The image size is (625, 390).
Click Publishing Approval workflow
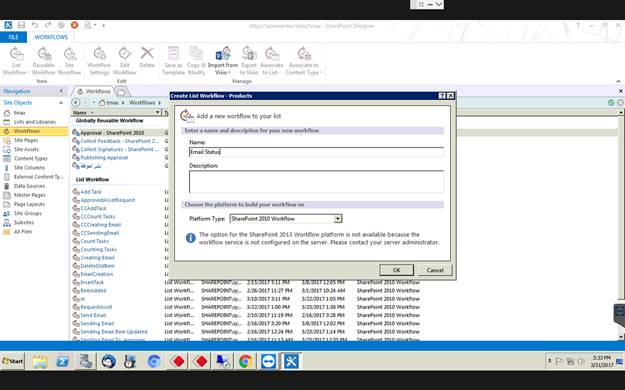click(x=104, y=158)
